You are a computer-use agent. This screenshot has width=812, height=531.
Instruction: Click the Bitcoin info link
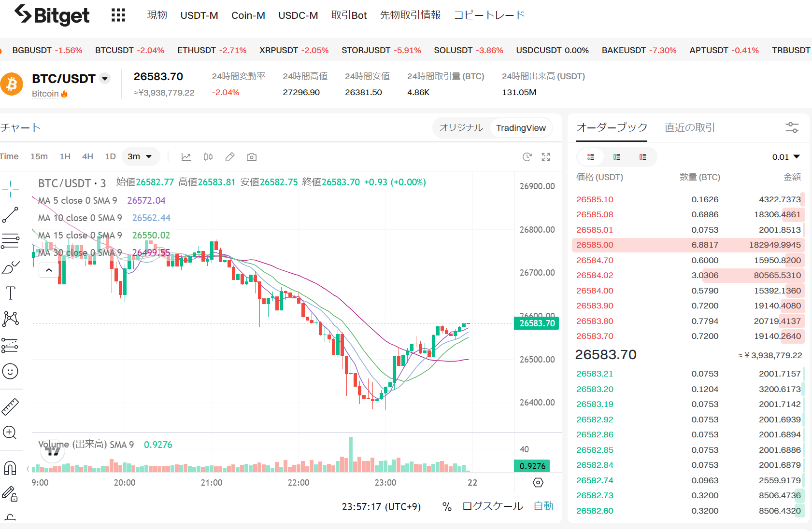(45, 94)
